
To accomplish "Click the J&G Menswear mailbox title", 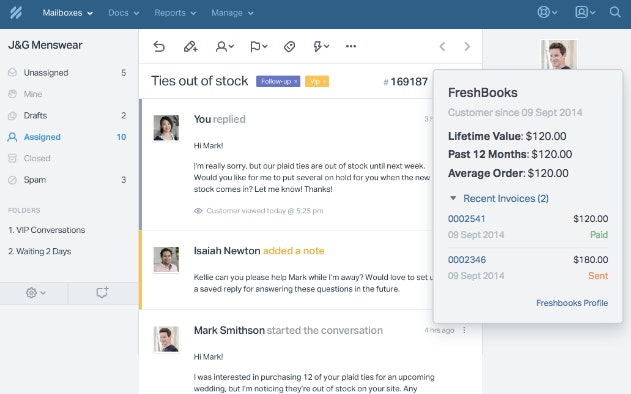I will tap(45, 45).
